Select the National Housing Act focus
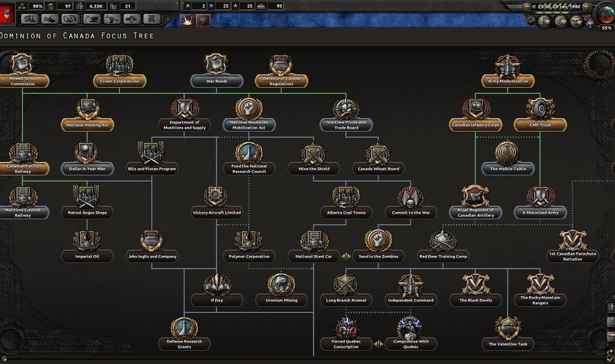615x364 pixels. tap(87, 125)
